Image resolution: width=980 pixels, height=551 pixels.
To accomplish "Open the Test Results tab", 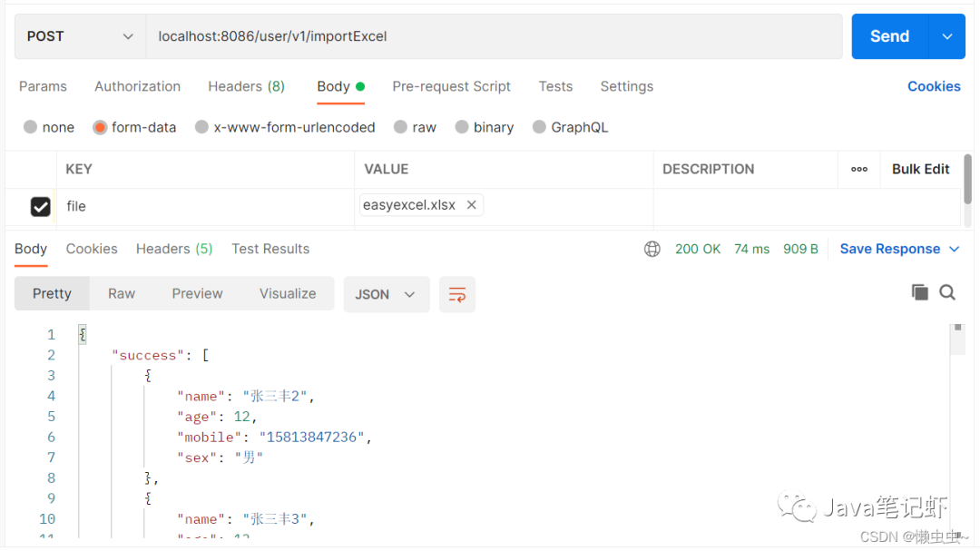I will [x=270, y=250].
